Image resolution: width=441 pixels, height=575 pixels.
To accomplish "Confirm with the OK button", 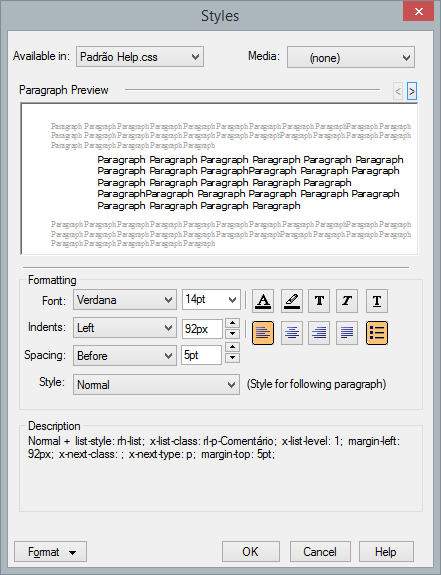I will point(251,552).
